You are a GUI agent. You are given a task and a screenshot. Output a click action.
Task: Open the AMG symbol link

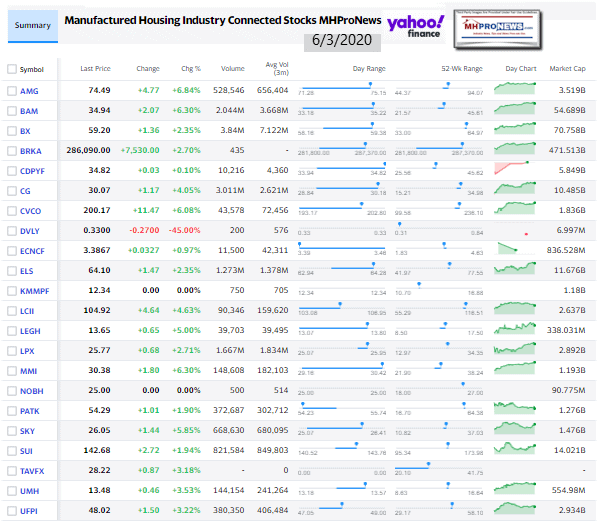(x=29, y=91)
